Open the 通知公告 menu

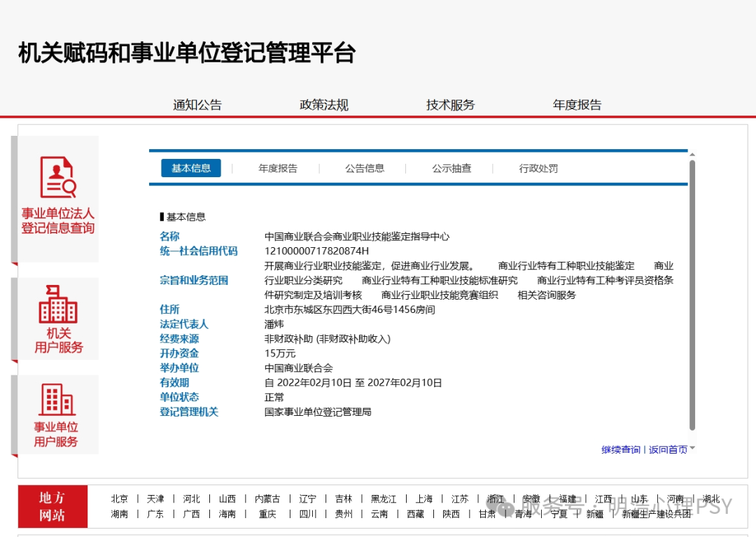pos(197,104)
